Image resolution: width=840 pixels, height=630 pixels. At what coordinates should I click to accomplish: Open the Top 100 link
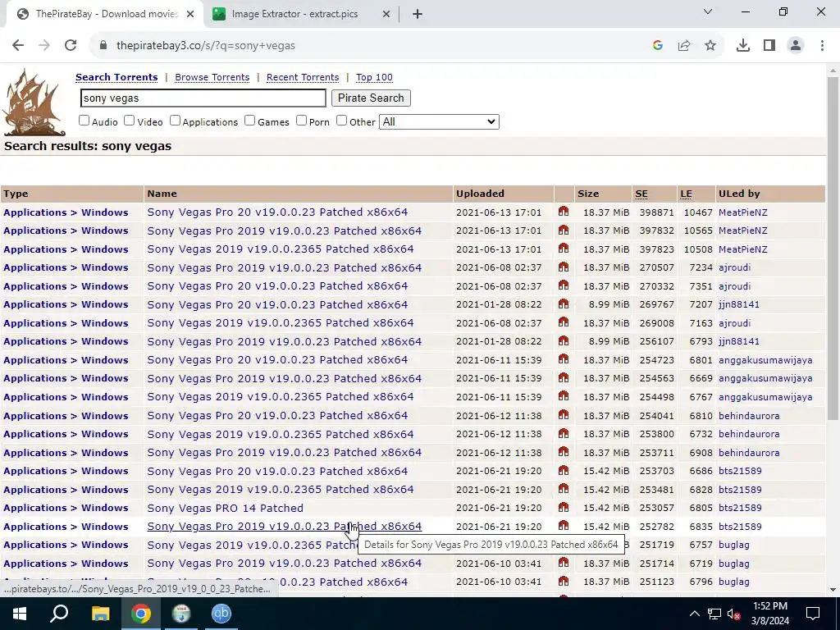[x=374, y=77]
